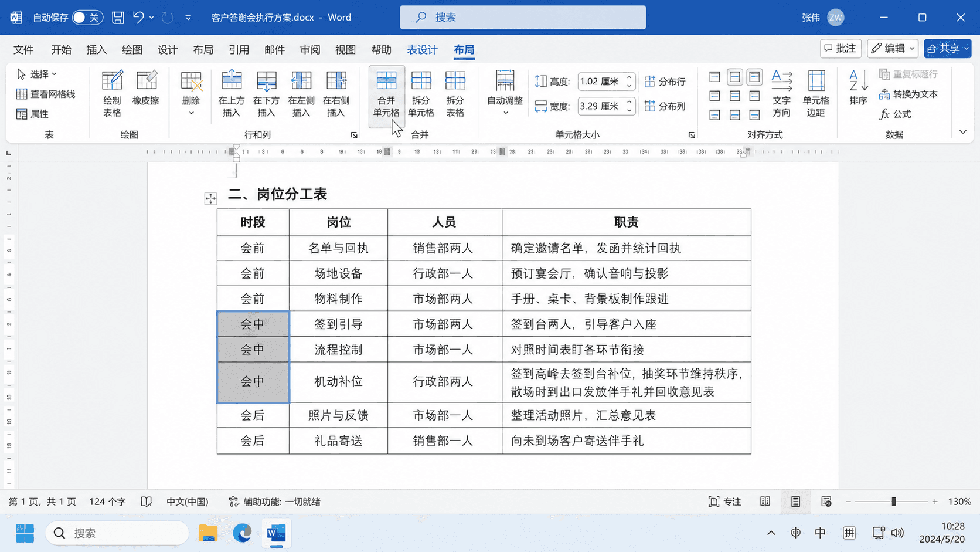Click Split Table (拆分表格) icon
This screenshot has width=980, height=552.
click(x=455, y=94)
